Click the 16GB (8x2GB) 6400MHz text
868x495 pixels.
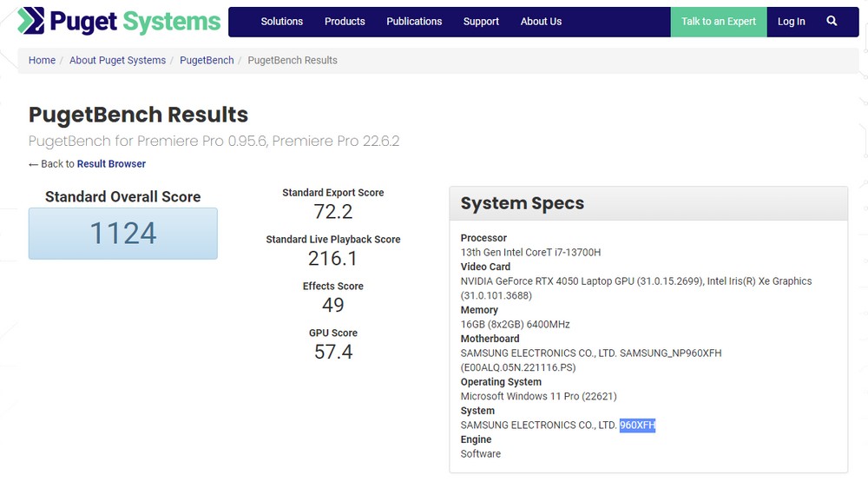[x=515, y=325]
